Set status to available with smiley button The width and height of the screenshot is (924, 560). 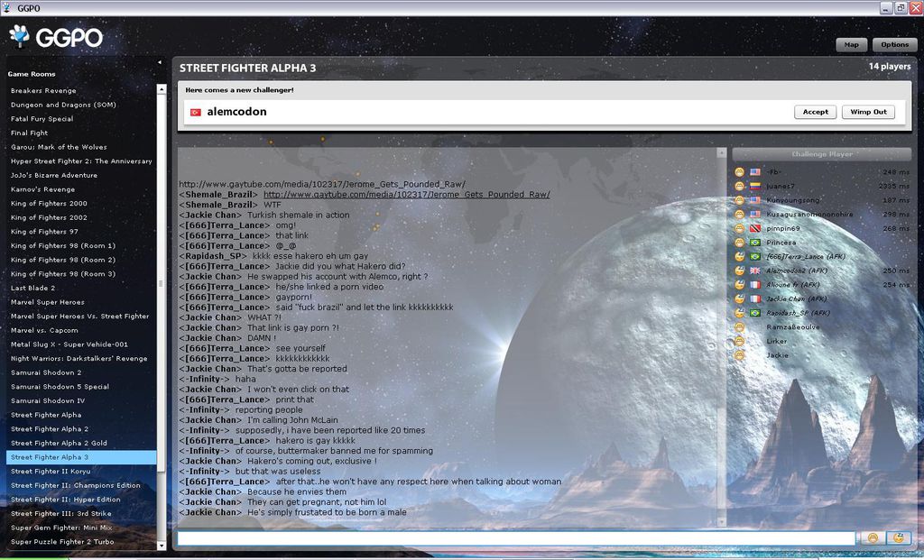[873, 537]
